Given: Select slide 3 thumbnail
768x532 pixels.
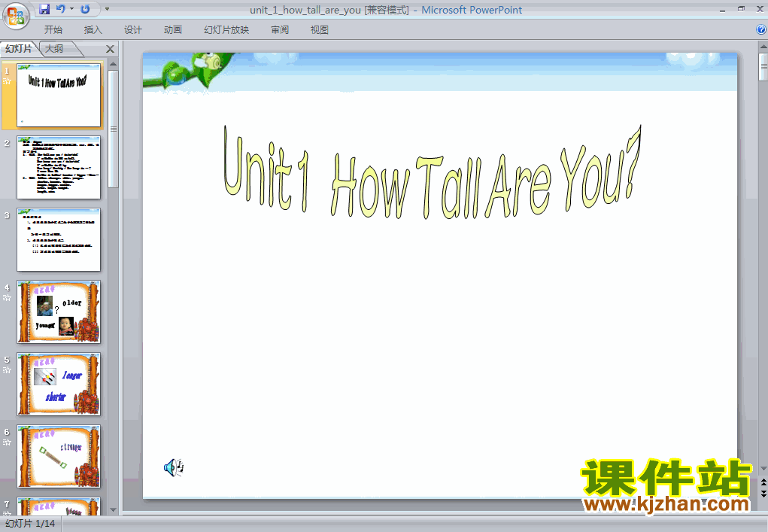Looking at the screenshot, I should tap(59, 239).
